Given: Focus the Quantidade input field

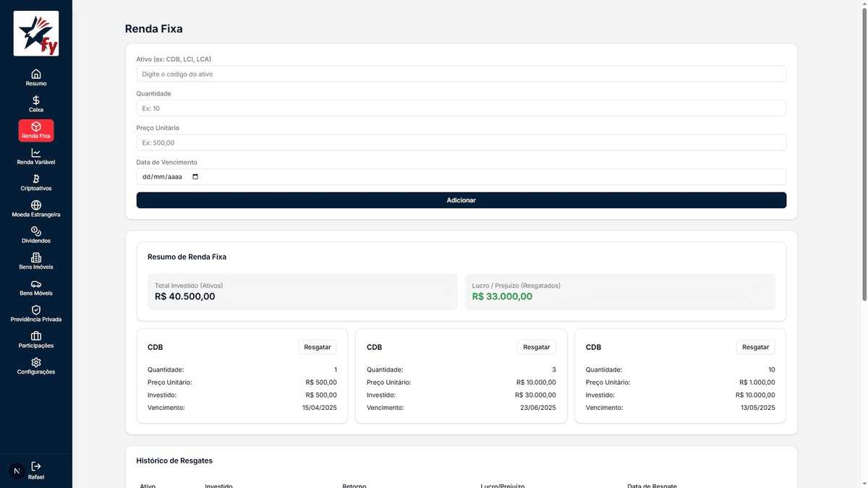Looking at the screenshot, I should point(461,108).
